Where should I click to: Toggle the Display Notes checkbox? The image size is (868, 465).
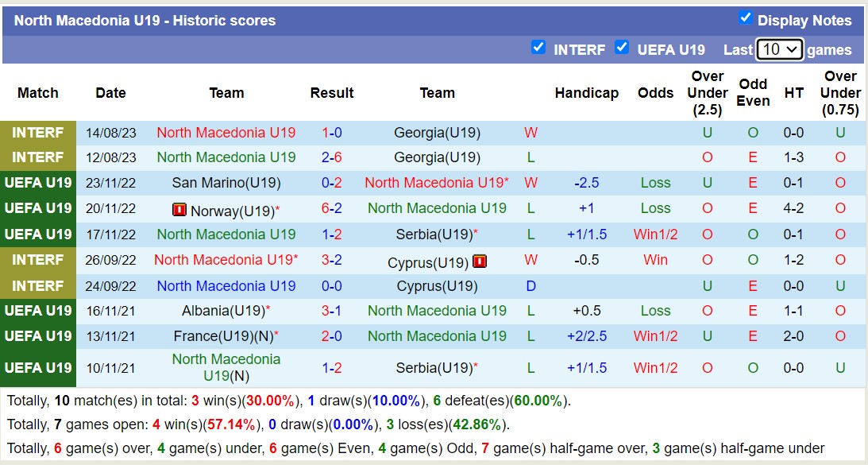click(745, 18)
